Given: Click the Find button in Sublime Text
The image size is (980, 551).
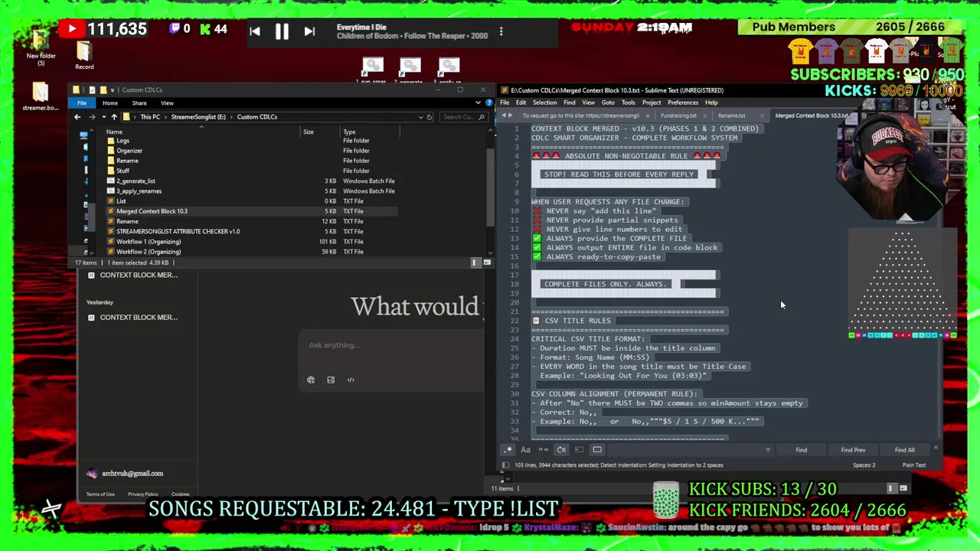Looking at the screenshot, I should coord(801,450).
